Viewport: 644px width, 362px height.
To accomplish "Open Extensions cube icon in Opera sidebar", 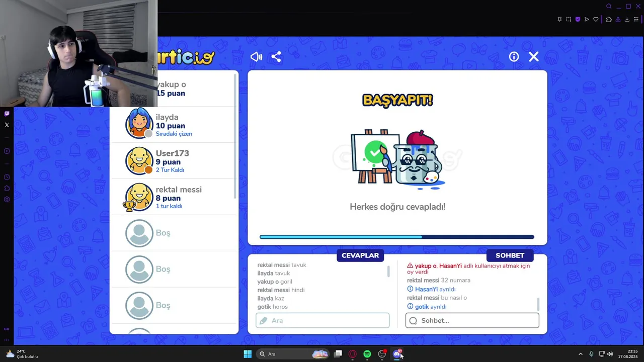I will [7, 188].
